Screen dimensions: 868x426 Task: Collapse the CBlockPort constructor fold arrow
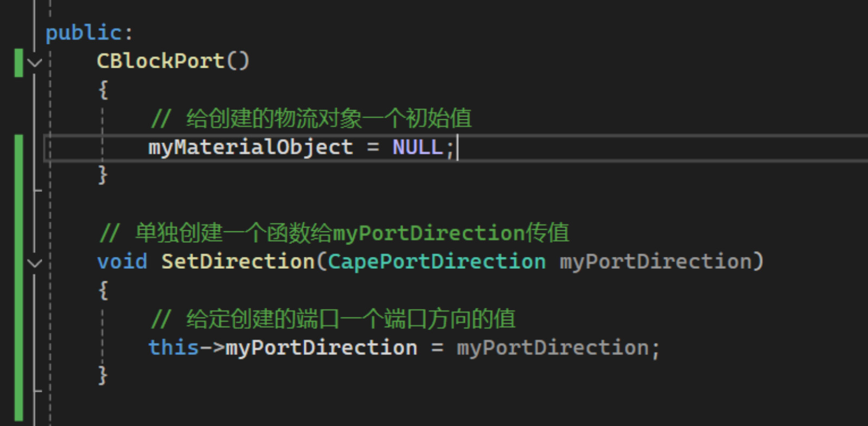[34, 63]
